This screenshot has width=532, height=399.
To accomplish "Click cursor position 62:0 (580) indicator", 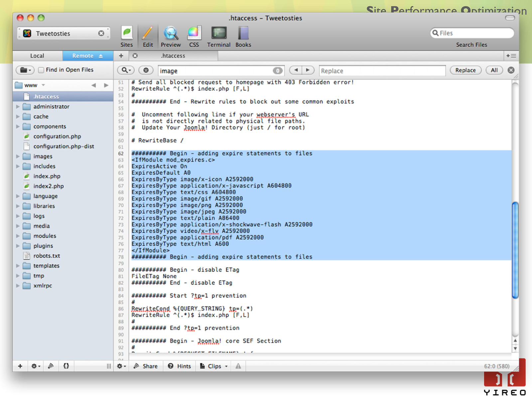I will [x=496, y=366].
